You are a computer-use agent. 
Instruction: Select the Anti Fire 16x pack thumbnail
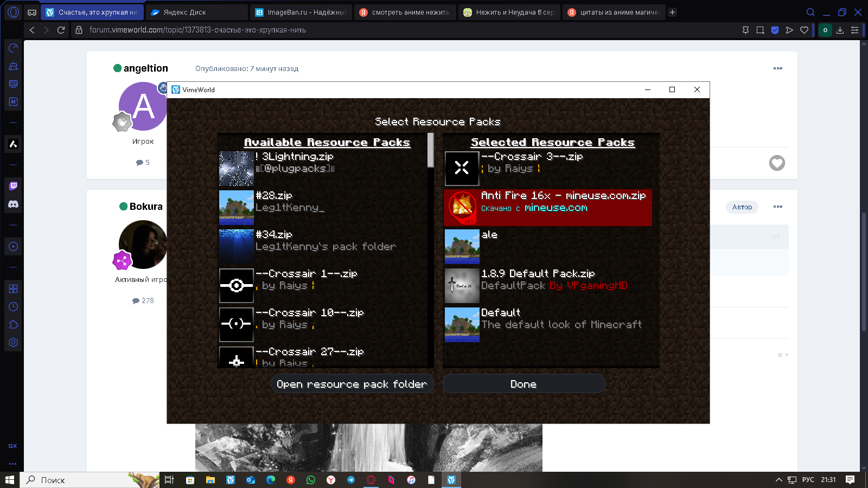pos(462,208)
